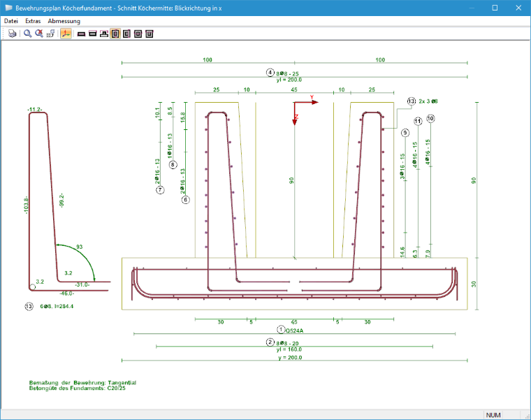This screenshot has height=420, width=531.
Task: Click position marker 9 on right side
Action: coord(405,133)
